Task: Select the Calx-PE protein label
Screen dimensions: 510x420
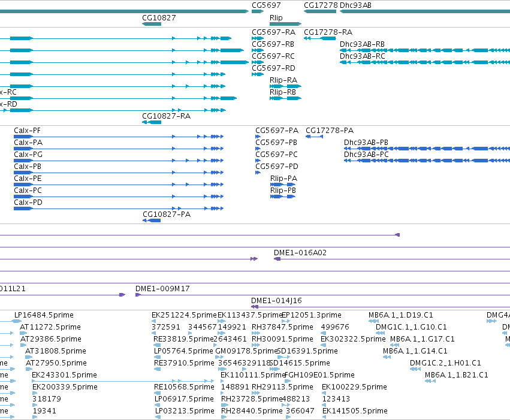Action: tap(28, 179)
